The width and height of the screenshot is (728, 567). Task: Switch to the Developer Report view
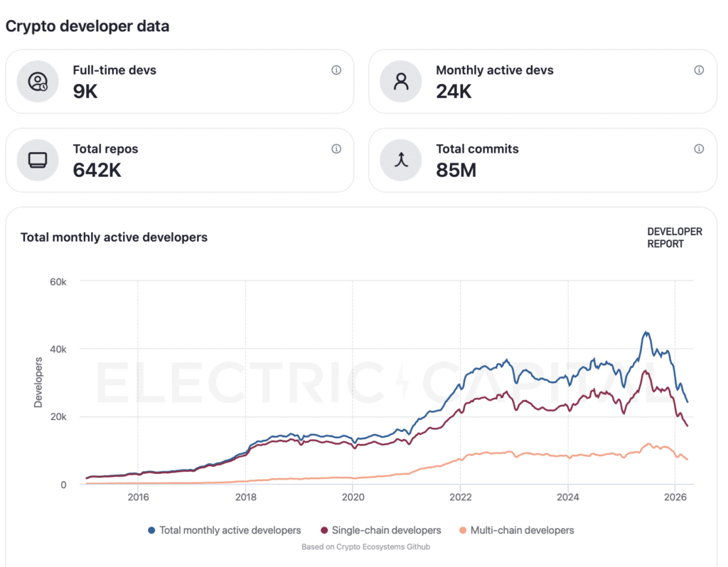[674, 237]
